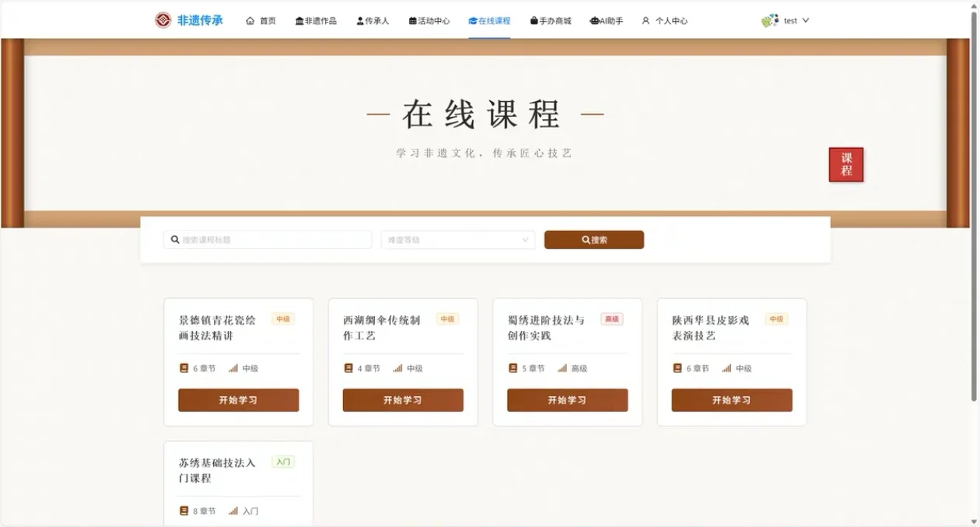Viewport: 980px width, 527px height.
Task: Select the 高级 difficulty badge on 蜀绣 card
Action: pyautogui.click(x=611, y=318)
